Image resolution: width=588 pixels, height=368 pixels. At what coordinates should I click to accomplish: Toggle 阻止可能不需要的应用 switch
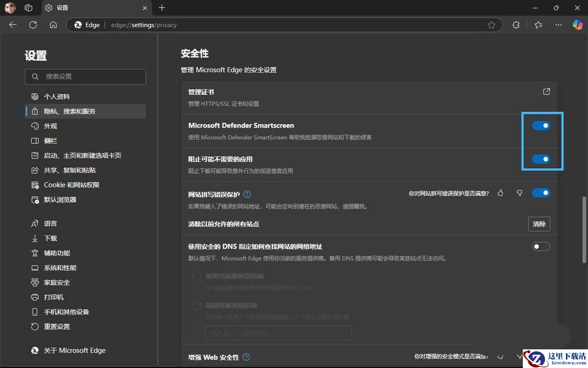tap(541, 159)
